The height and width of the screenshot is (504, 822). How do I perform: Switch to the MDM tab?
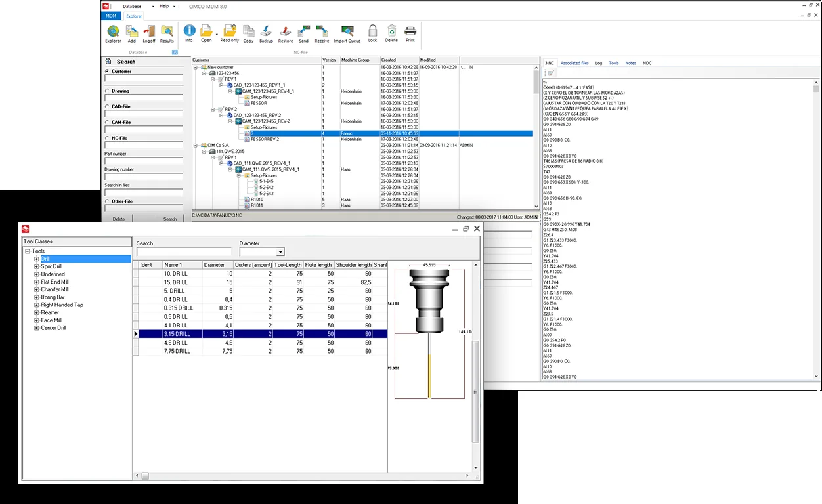[110, 16]
